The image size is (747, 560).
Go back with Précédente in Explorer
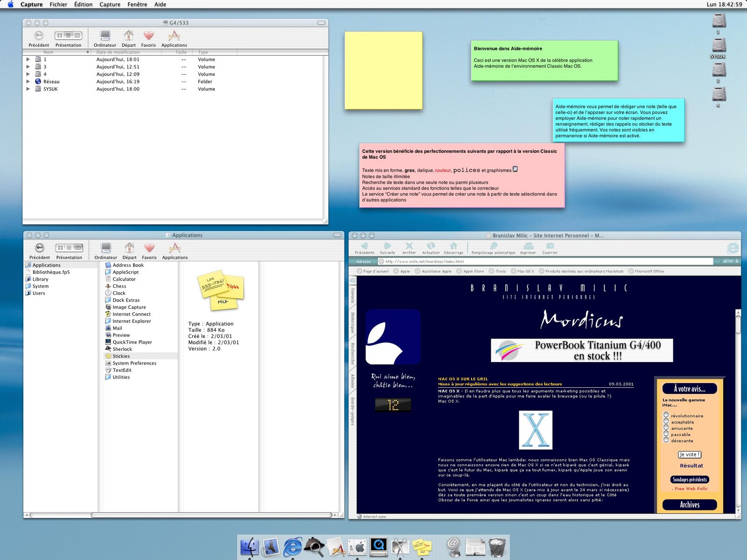365,248
